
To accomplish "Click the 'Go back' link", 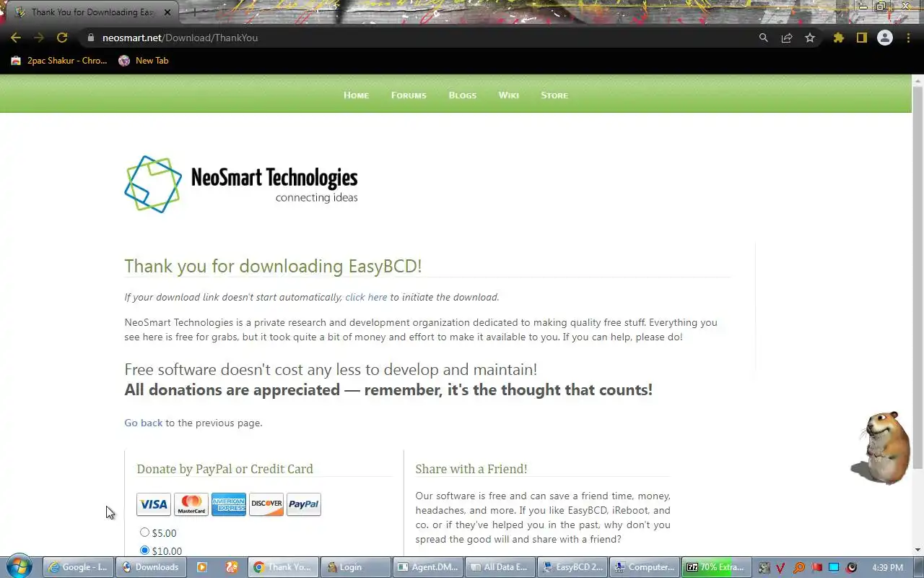I will tap(144, 423).
